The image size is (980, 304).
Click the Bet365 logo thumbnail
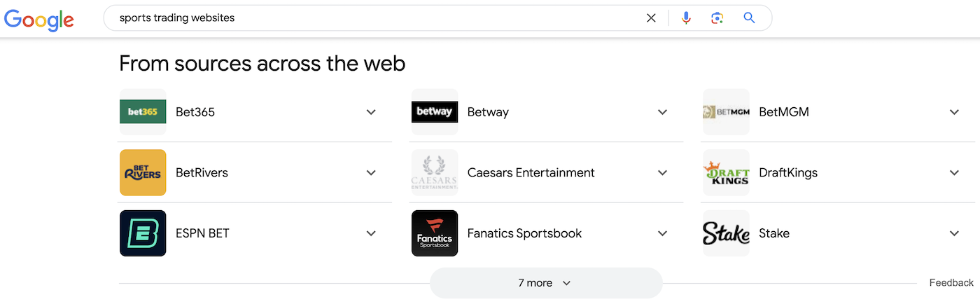tap(143, 112)
